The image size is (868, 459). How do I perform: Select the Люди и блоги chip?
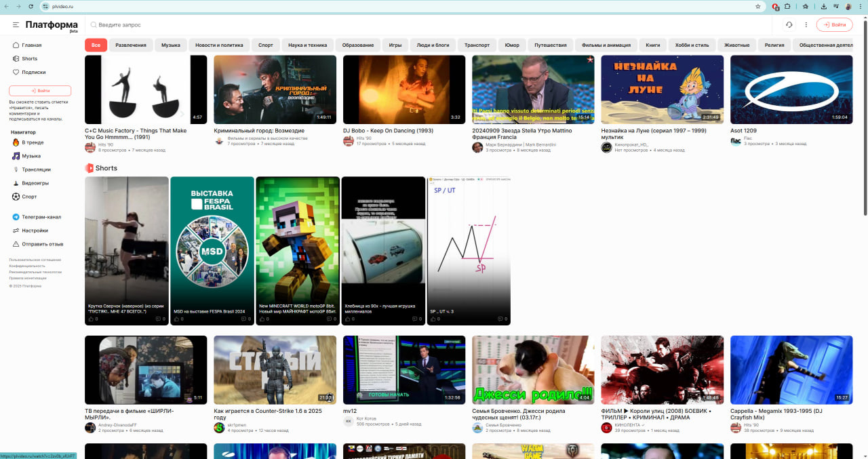(x=433, y=45)
